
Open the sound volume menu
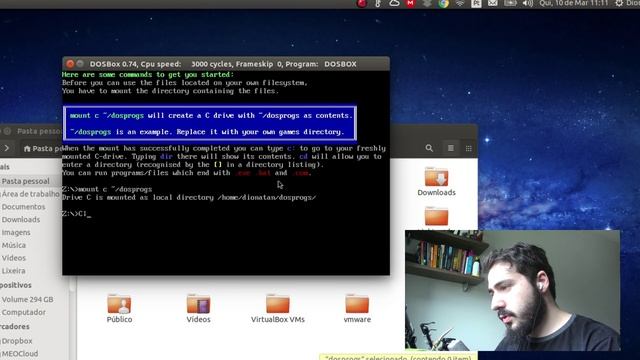527,4
